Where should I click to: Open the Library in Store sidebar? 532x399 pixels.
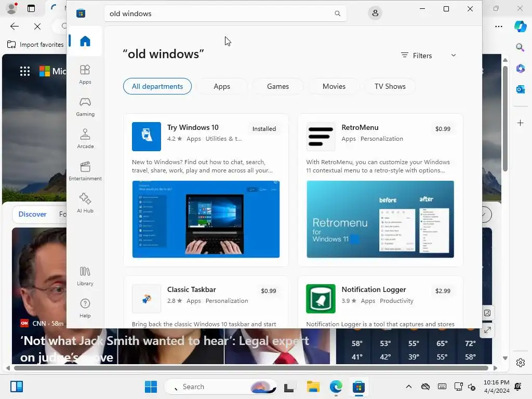click(85, 276)
